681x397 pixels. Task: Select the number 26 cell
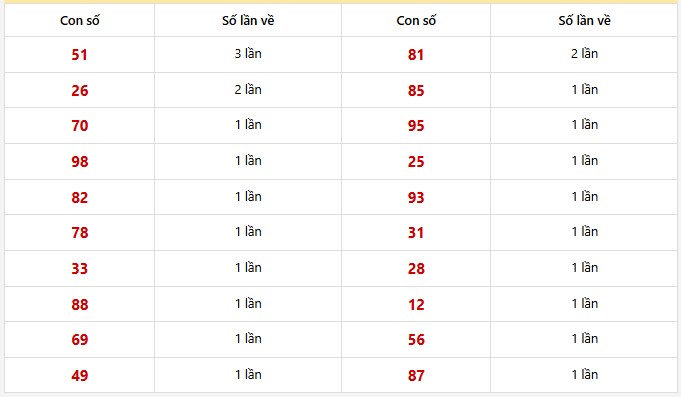tap(79, 90)
